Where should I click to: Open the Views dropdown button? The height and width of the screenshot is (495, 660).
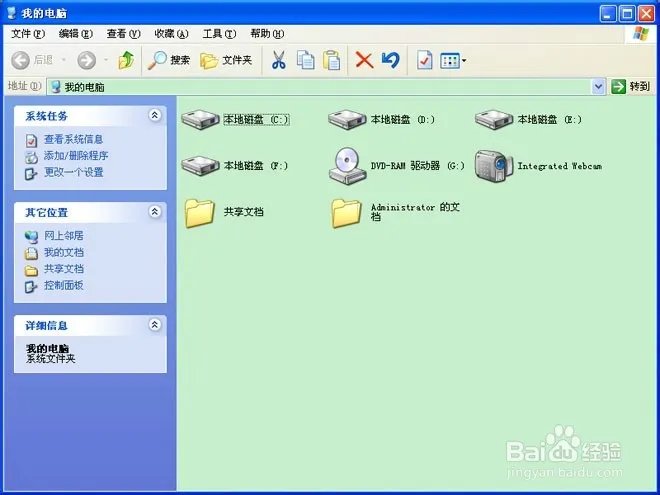click(x=453, y=61)
